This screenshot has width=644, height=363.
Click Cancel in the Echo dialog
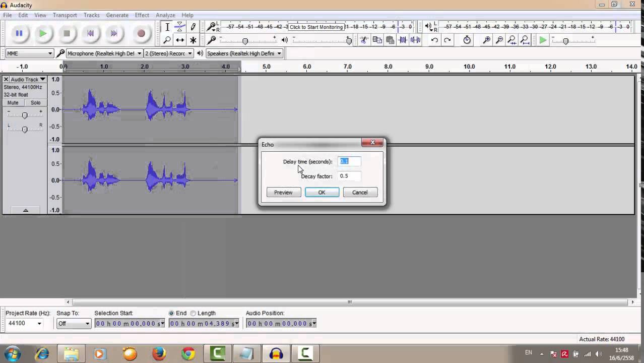click(x=360, y=193)
